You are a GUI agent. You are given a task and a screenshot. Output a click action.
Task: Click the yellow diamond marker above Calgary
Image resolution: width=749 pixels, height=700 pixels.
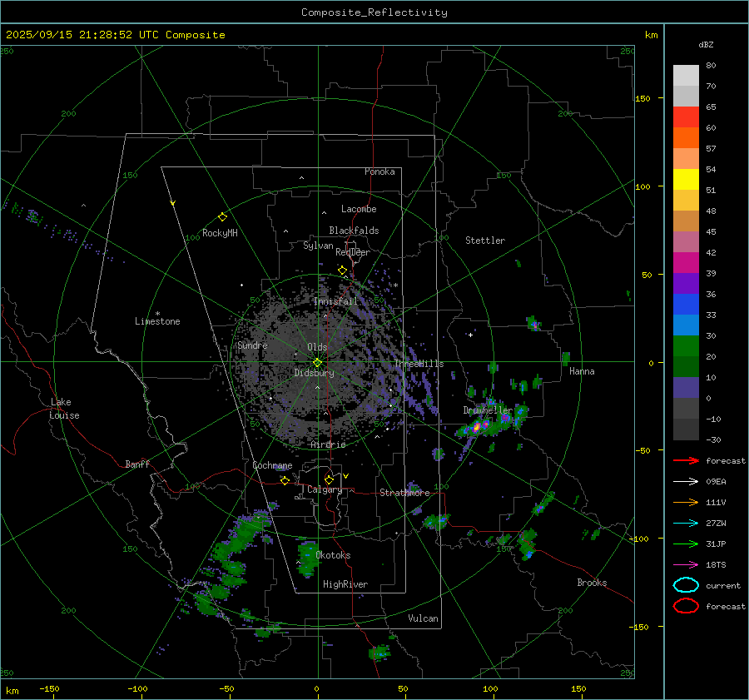coord(329,479)
